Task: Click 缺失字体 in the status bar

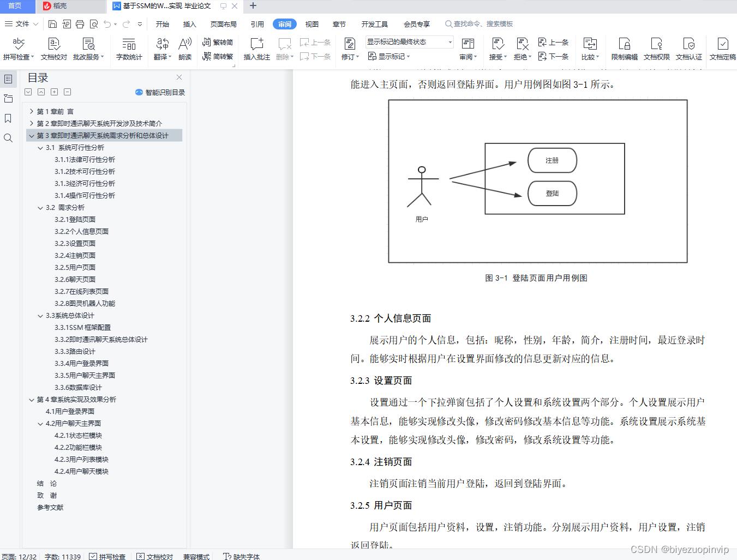Action: (242, 556)
